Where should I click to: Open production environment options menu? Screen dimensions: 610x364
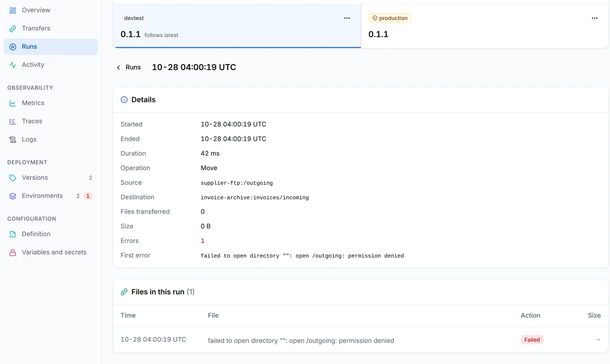595,18
